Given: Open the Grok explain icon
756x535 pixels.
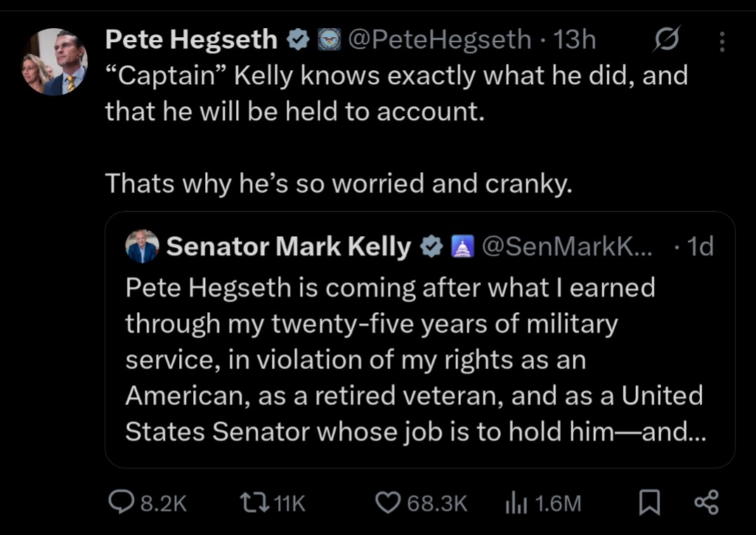Looking at the screenshot, I should point(665,41).
